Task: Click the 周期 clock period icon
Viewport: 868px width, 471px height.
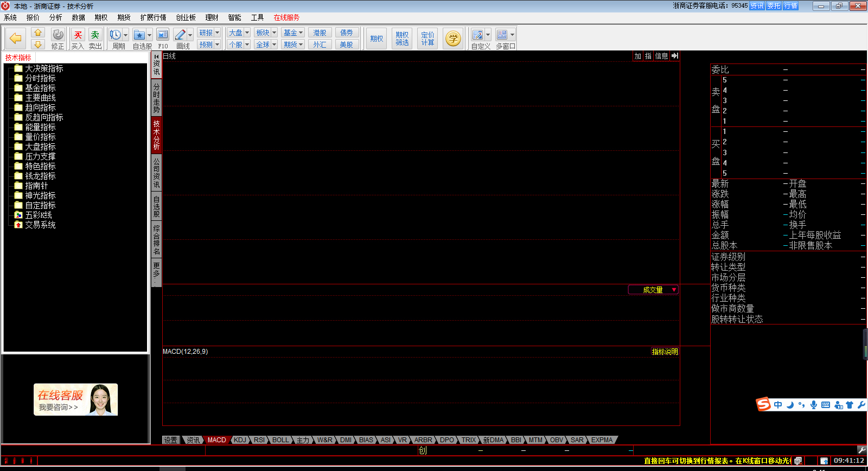Action: coord(116,35)
